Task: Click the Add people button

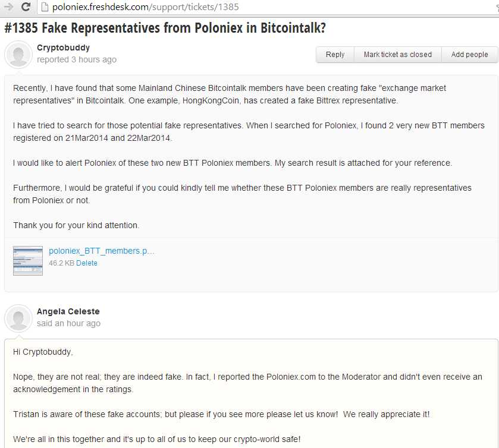Action: pos(469,55)
